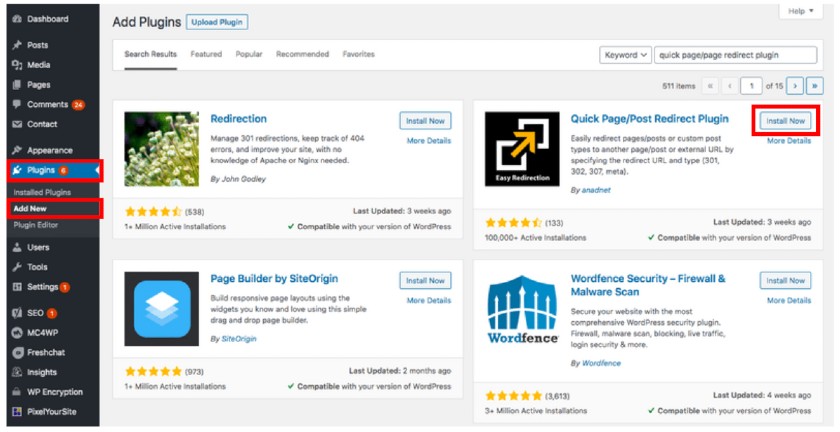Image resolution: width=840 pixels, height=432 pixels.
Task: Open the Page Builder by SiteOrigin title
Action: point(274,279)
